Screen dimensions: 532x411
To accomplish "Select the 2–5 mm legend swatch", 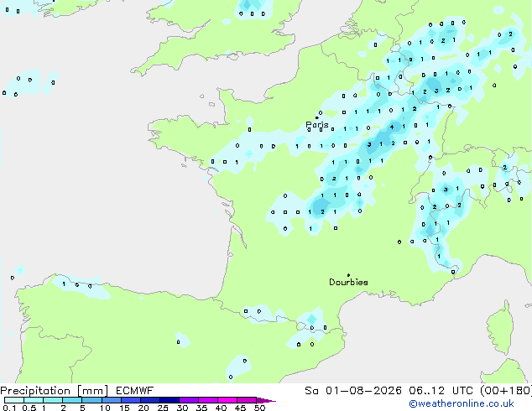I will pyautogui.click(x=72, y=400).
